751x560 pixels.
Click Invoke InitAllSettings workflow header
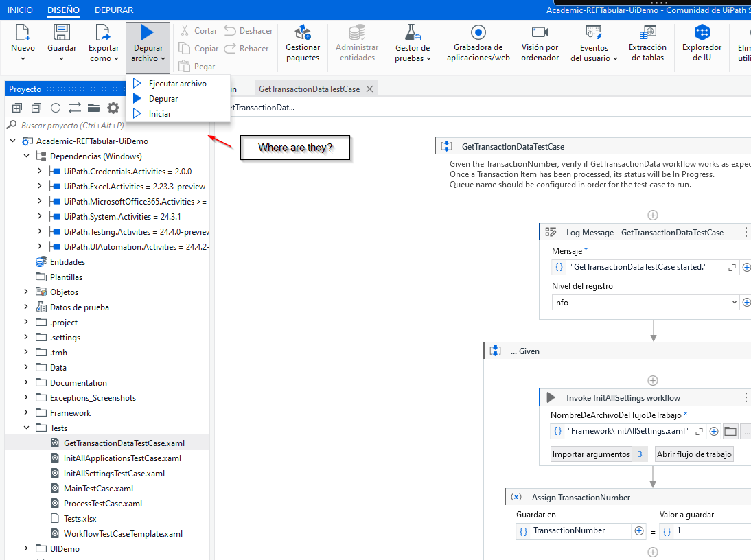[623, 398]
